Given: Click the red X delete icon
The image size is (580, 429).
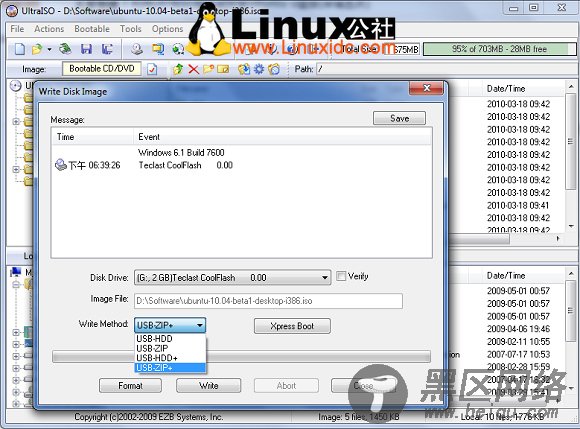Looking at the screenshot, I should (x=193, y=69).
